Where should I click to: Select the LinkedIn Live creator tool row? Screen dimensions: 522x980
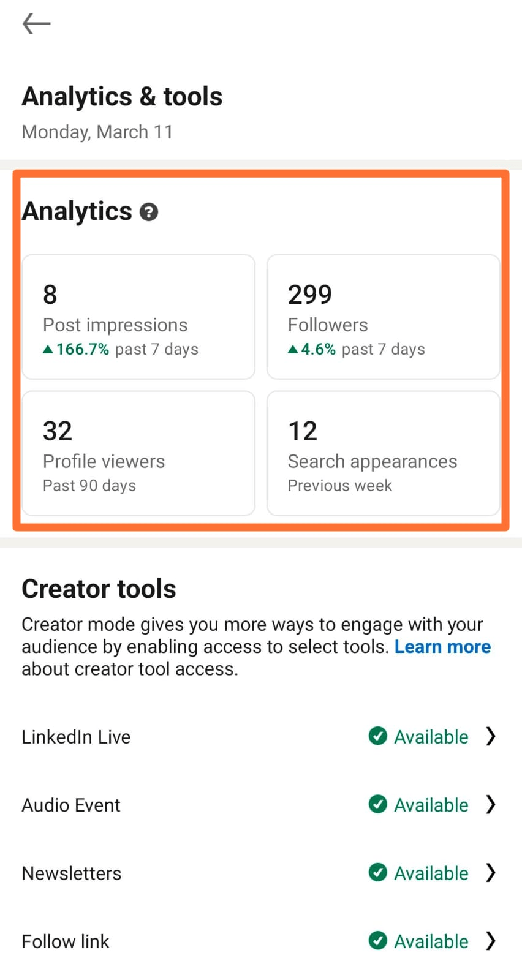click(x=75, y=737)
